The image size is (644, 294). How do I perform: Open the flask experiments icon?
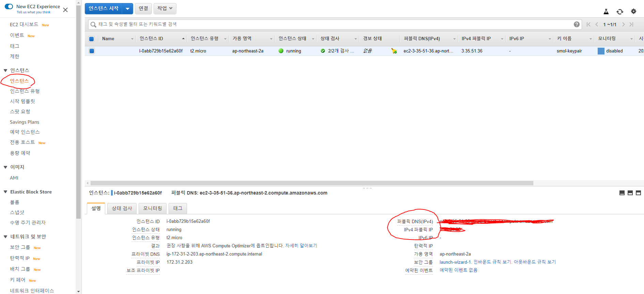click(x=606, y=12)
